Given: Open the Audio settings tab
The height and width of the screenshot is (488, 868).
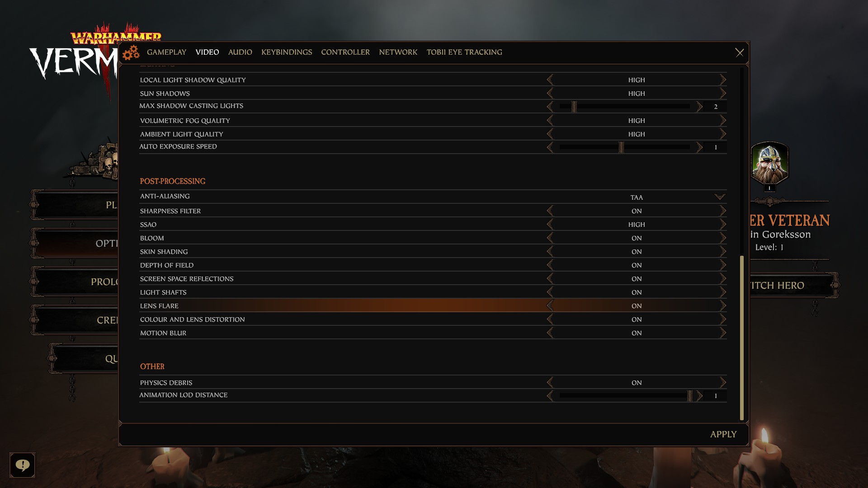Looking at the screenshot, I should [x=240, y=52].
